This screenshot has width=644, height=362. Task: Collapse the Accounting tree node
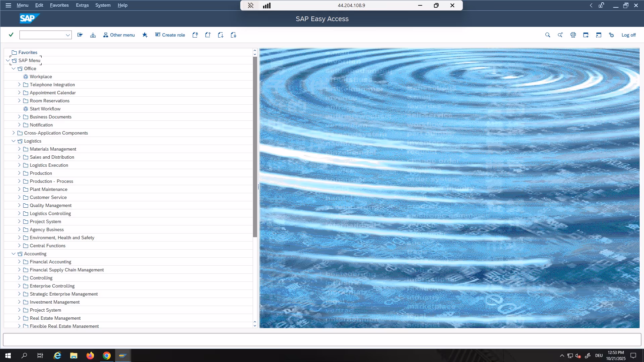click(13, 254)
